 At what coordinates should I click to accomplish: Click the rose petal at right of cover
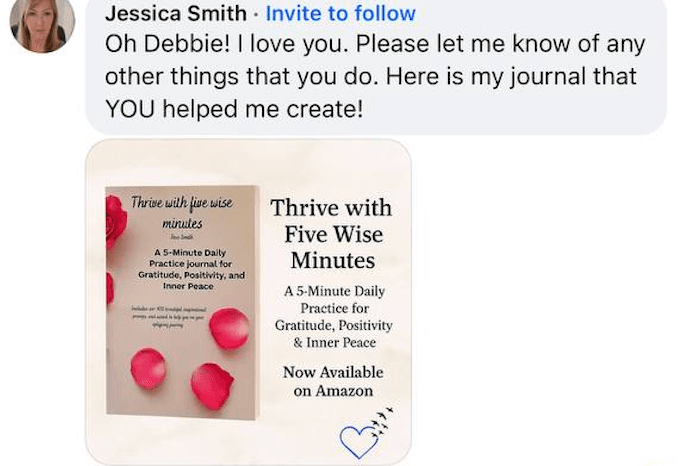pyautogui.click(x=229, y=328)
